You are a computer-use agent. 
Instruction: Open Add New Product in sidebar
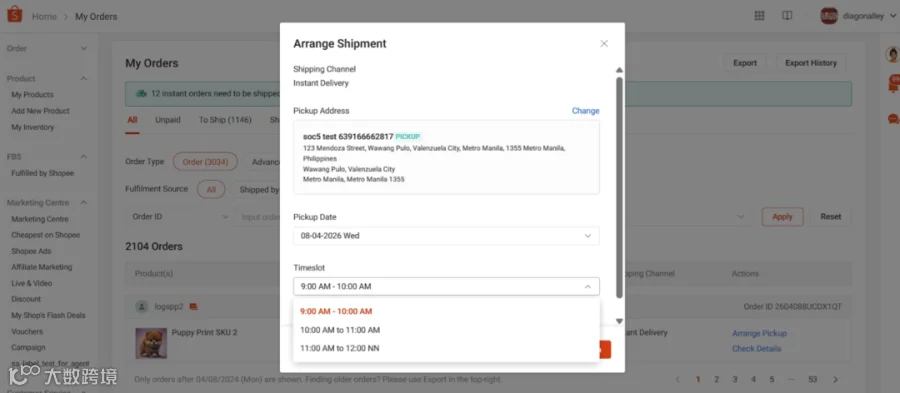tap(40, 111)
